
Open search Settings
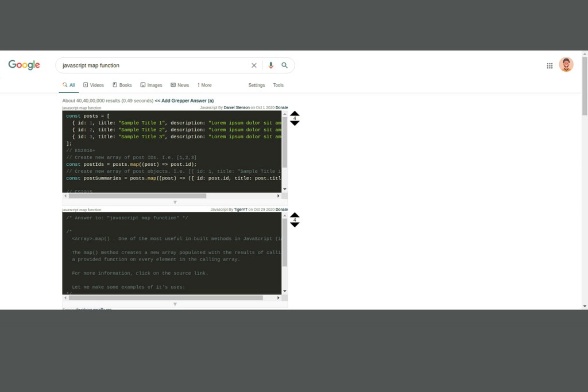point(257,85)
